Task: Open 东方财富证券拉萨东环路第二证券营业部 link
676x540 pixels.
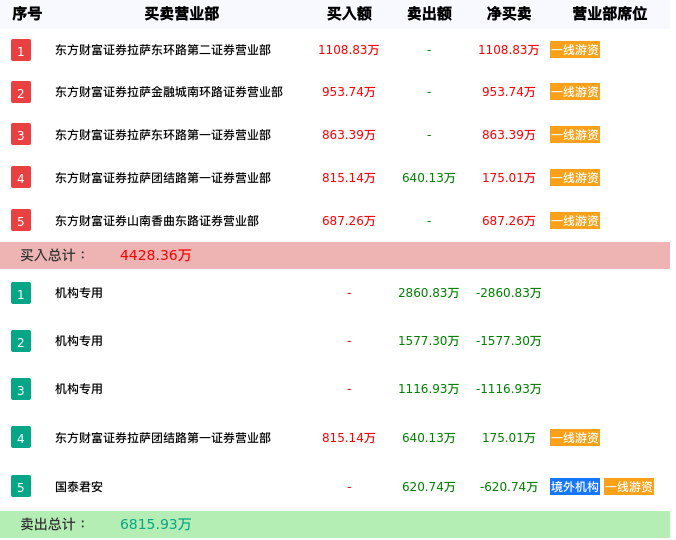Action: click(x=163, y=50)
